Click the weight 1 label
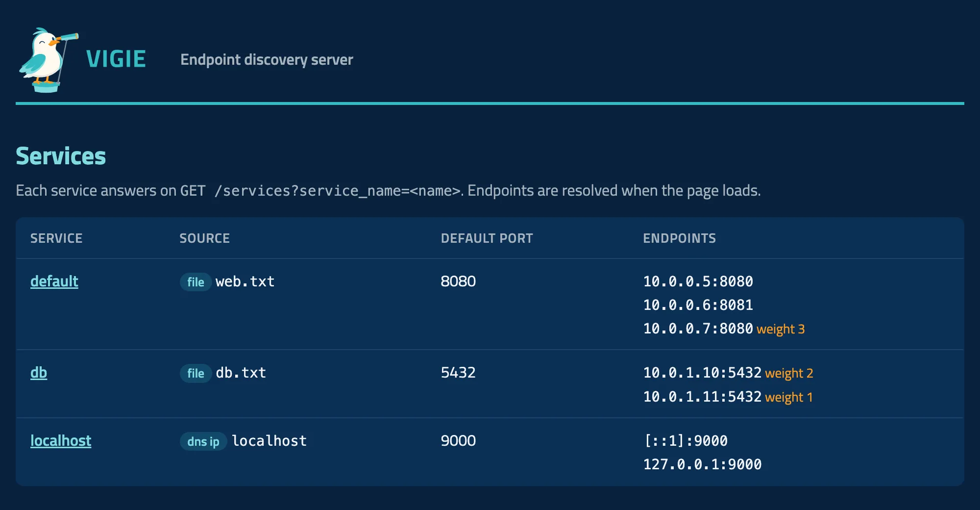Image resolution: width=980 pixels, height=510 pixels. coord(789,397)
